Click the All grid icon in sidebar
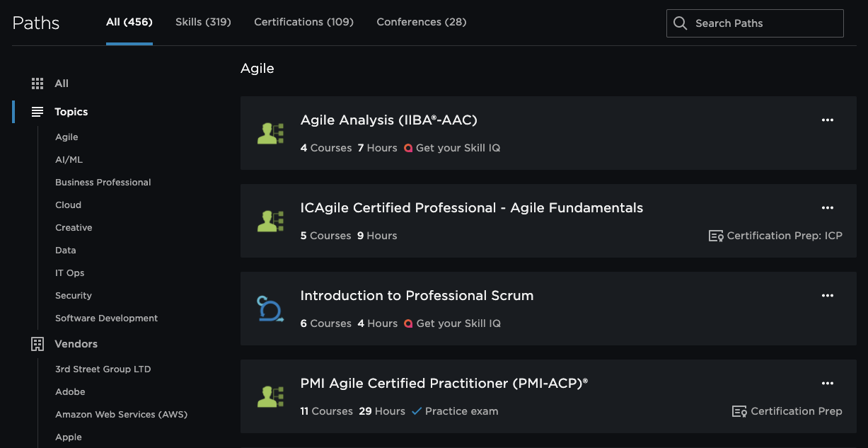The height and width of the screenshot is (448, 868). point(37,84)
